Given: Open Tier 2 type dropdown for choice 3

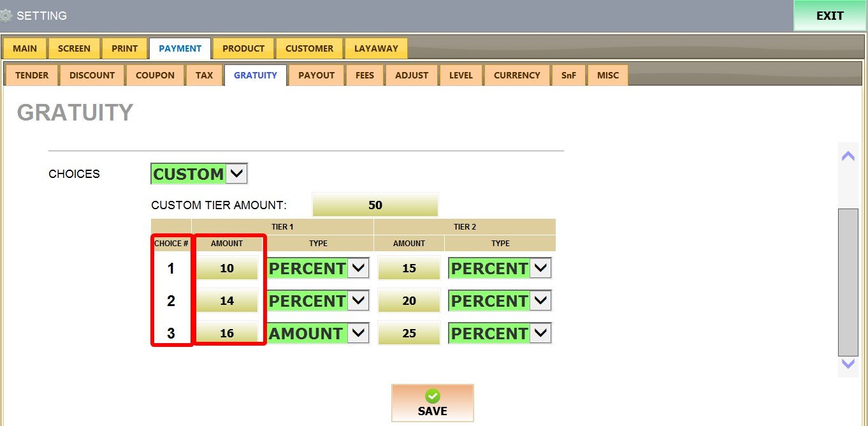Looking at the screenshot, I should click(540, 333).
